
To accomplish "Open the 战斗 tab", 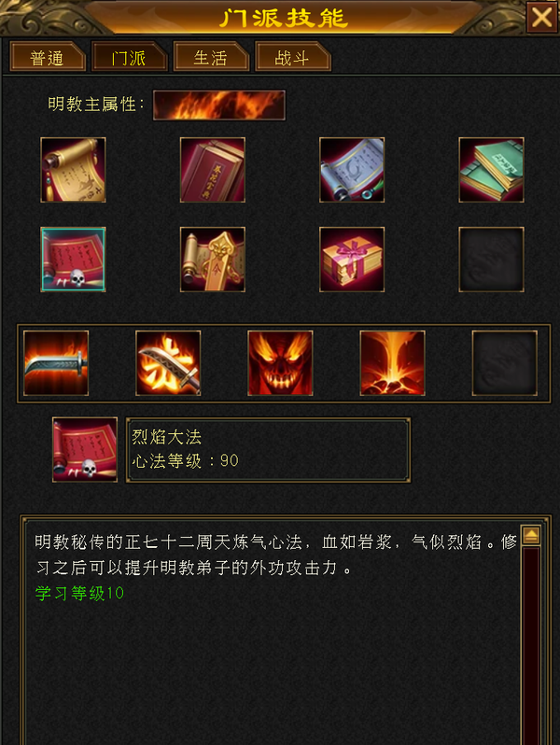I will 292,57.
